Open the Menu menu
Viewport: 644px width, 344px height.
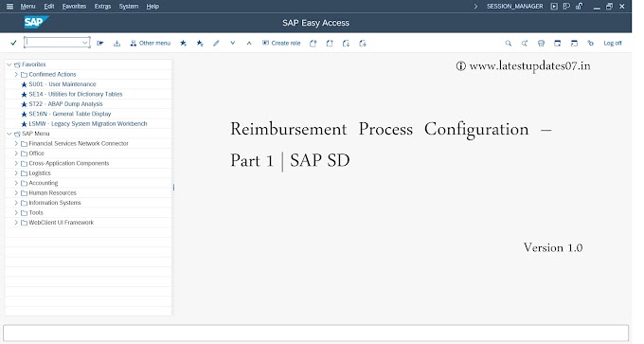(27, 7)
